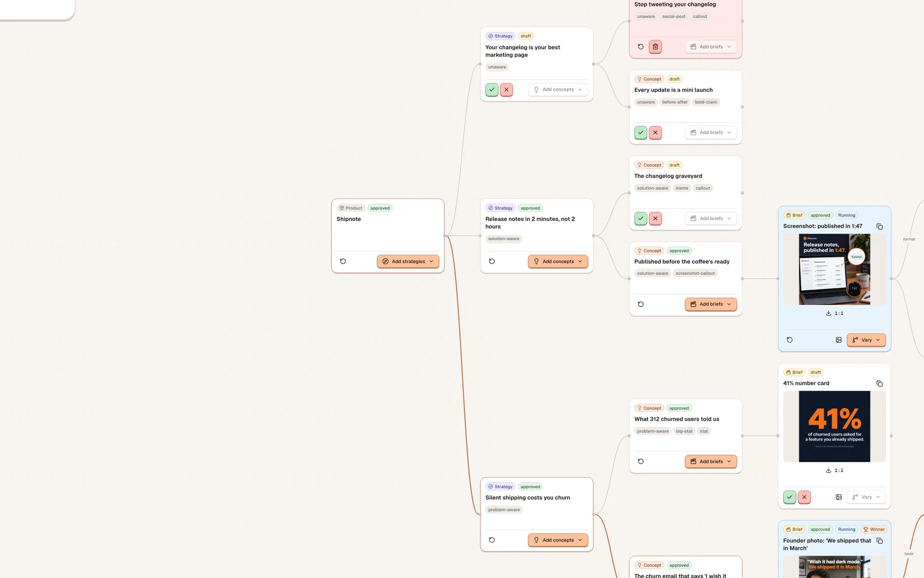The width and height of the screenshot is (924, 578).
Task: Open Add concepts on 'Release notes in 2 minutes'
Action: [558, 261]
